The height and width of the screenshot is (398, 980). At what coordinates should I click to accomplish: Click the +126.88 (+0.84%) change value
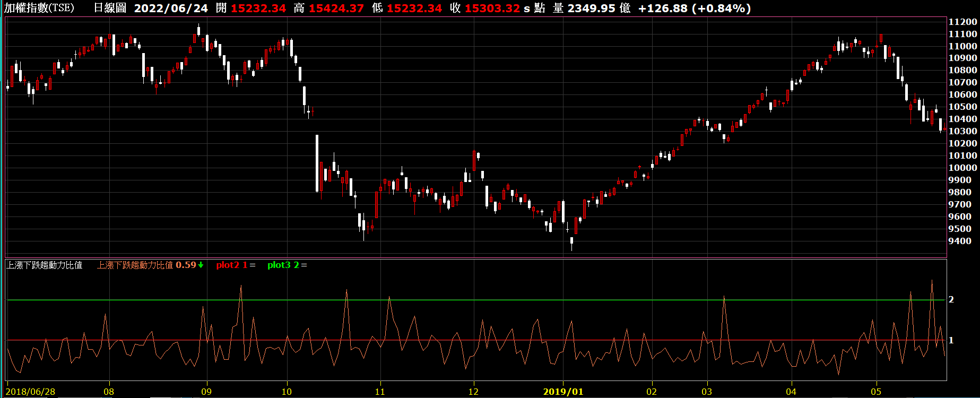pos(694,8)
